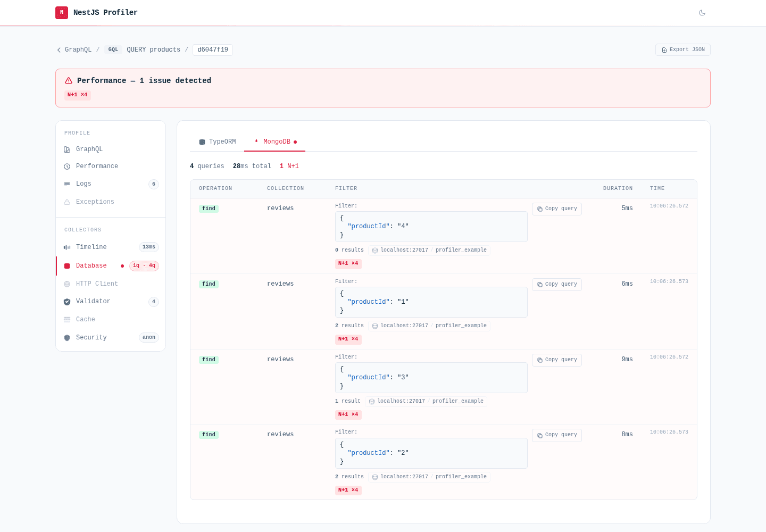766x532 pixels.
Task: Switch to the MongoDB tab
Action: (275, 142)
